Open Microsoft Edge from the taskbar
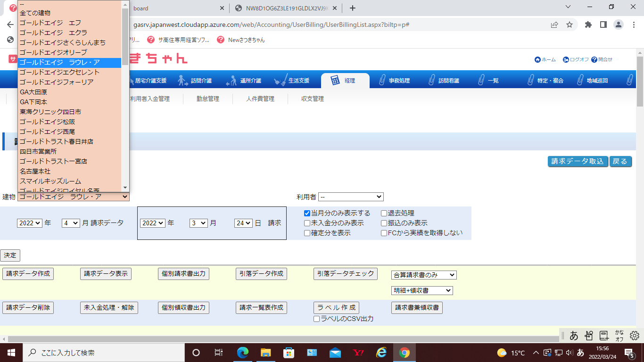The image size is (644, 362). (x=242, y=353)
